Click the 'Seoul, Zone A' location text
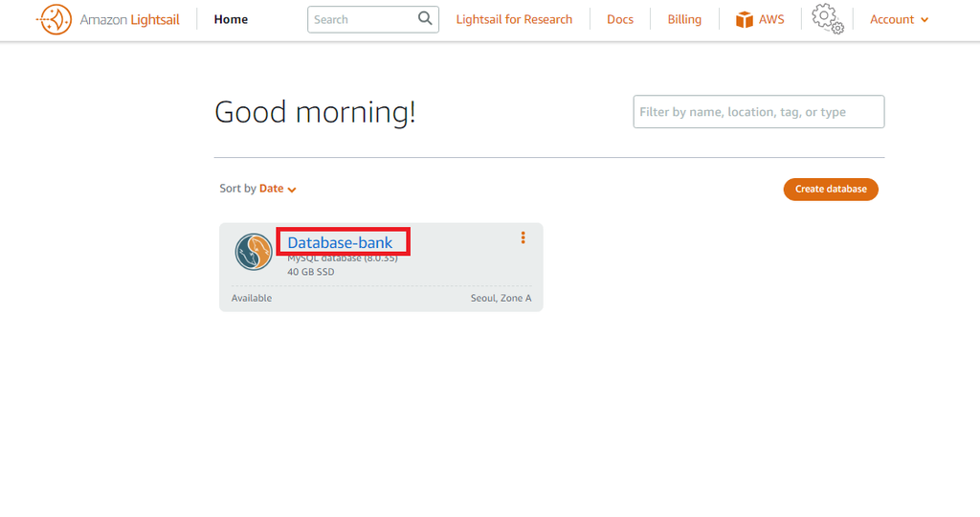Screen dimensions: 980x517 click(501, 298)
